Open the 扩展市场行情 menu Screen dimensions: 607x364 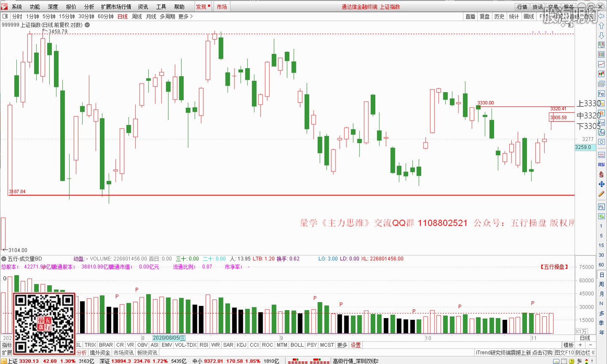coord(116,7)
